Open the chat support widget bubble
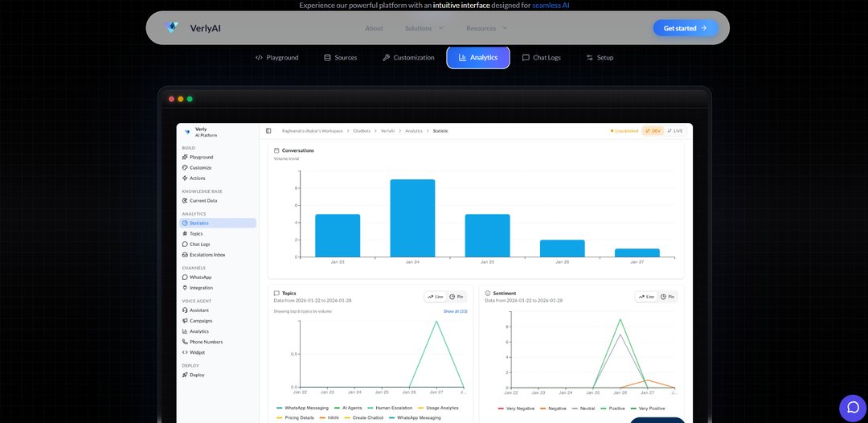This screenshot has width=868, height=423. [853, 407]
